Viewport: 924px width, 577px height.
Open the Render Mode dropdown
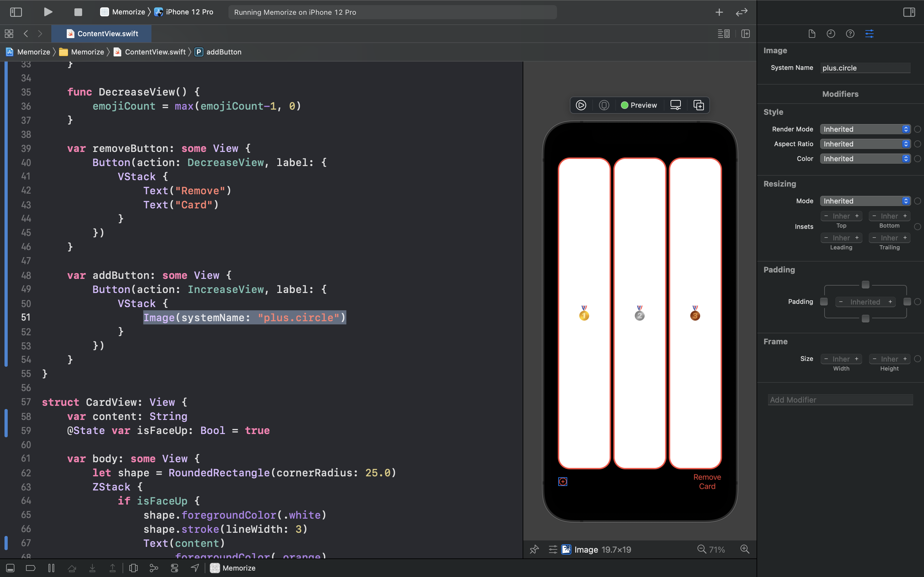[x=865, y=130]
